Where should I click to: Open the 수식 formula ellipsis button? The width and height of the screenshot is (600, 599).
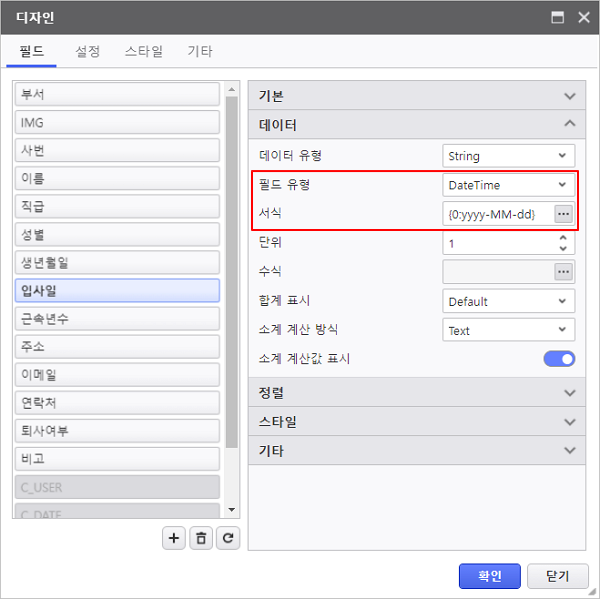[x=563, y=272]
